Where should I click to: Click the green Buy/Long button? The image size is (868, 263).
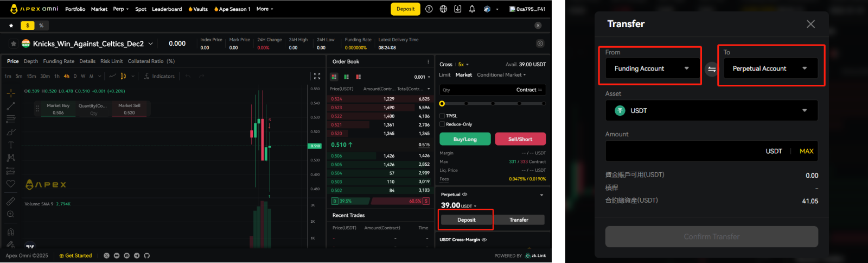click(x=465, y=139)
